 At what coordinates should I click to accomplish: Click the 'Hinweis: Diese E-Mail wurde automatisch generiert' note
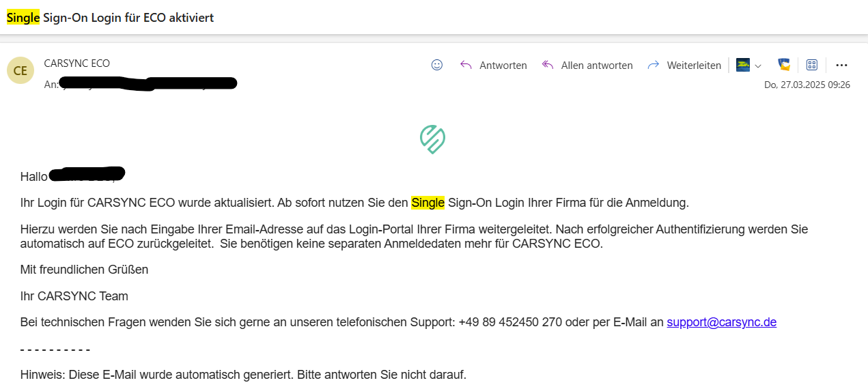(x=243, y=375)
